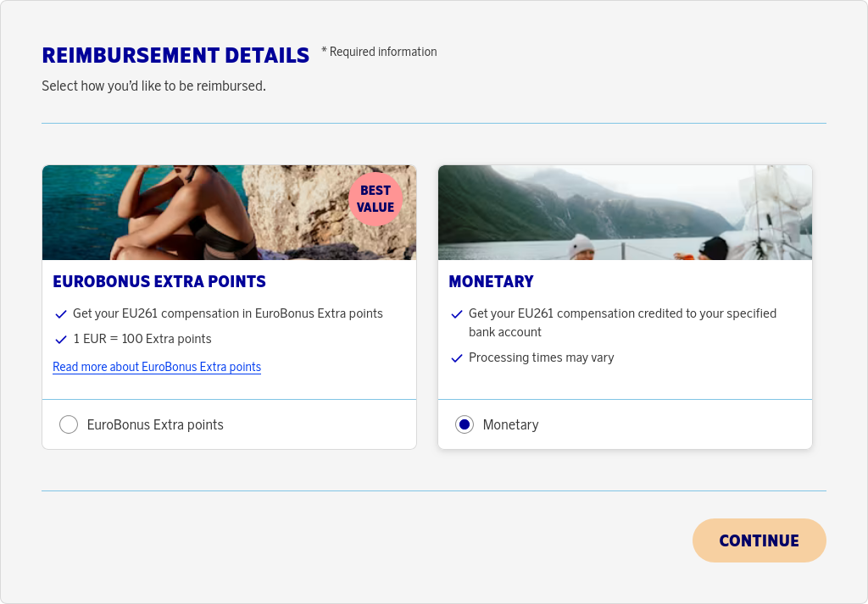Click the Monetary option label text

tap(510, 424)
